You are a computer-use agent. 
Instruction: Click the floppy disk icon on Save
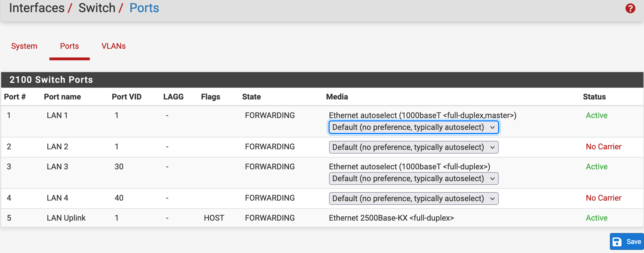click(617, 242)
